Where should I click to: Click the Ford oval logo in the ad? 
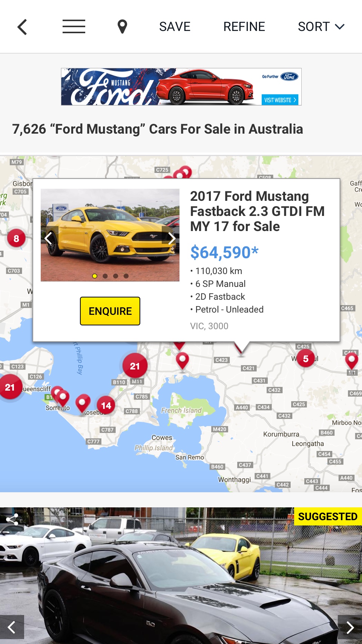click(289, 77)
